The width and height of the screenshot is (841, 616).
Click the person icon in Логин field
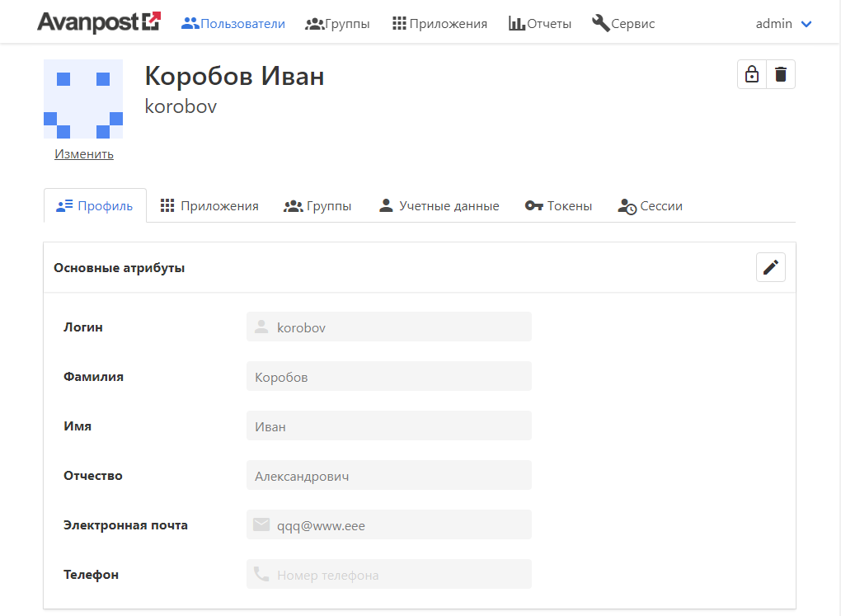click(261, 327)
